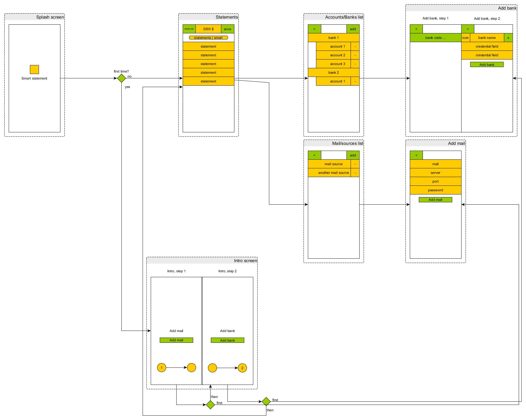Remove 'another mail source' with its '-' button

coord(355,173)
